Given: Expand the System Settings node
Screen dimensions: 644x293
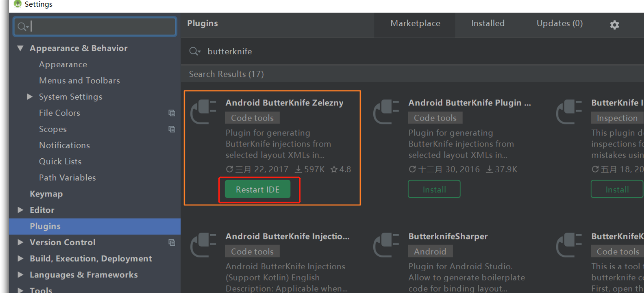Looking at the screenshot, I should 30,97.
